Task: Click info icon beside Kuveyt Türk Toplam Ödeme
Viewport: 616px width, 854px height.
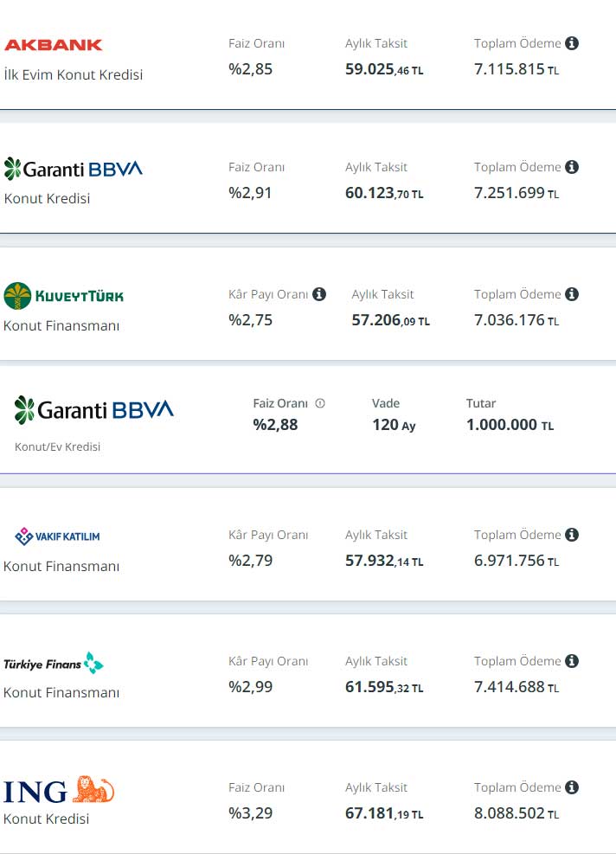Action: (x=572, y=294)
